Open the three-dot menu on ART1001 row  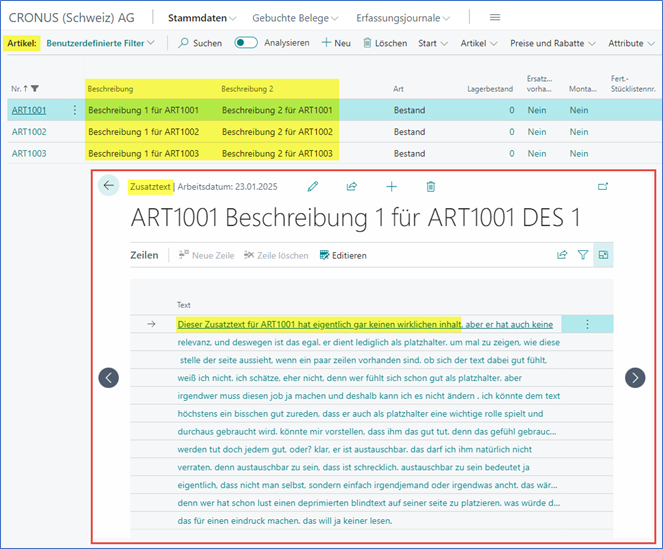coord(74,110)
